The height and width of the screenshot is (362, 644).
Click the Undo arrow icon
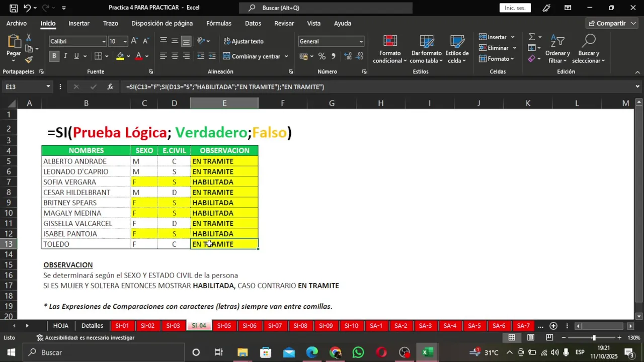coord(27,8)
